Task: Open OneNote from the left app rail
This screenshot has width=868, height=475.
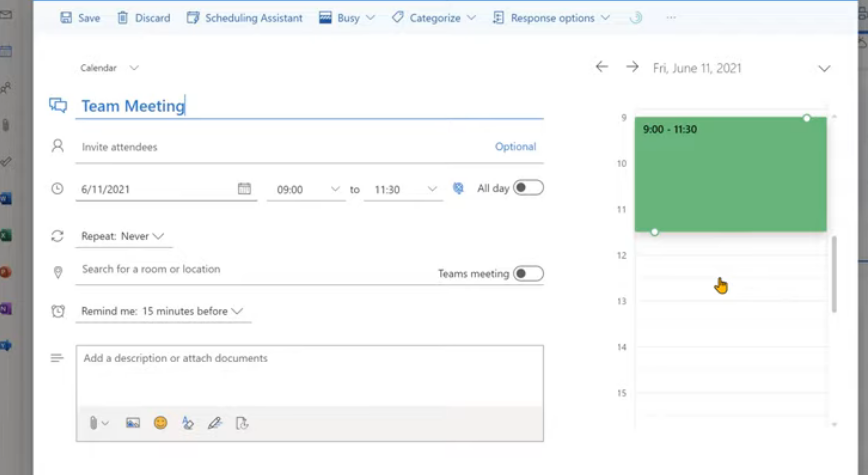Action: click(x=6, y=308)
